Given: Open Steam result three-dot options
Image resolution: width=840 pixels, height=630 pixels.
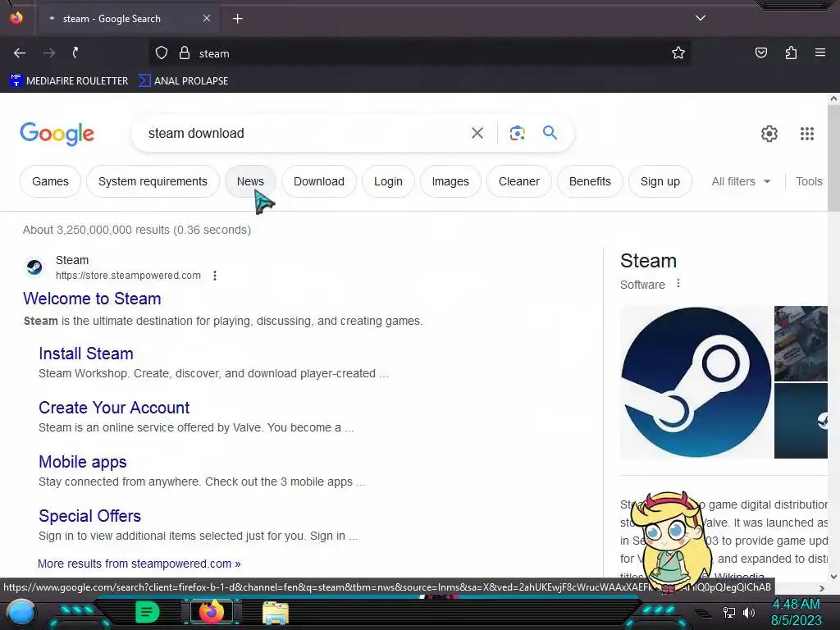Looking at the screenshot, I should pyautogui.click(x=215, y=276).
